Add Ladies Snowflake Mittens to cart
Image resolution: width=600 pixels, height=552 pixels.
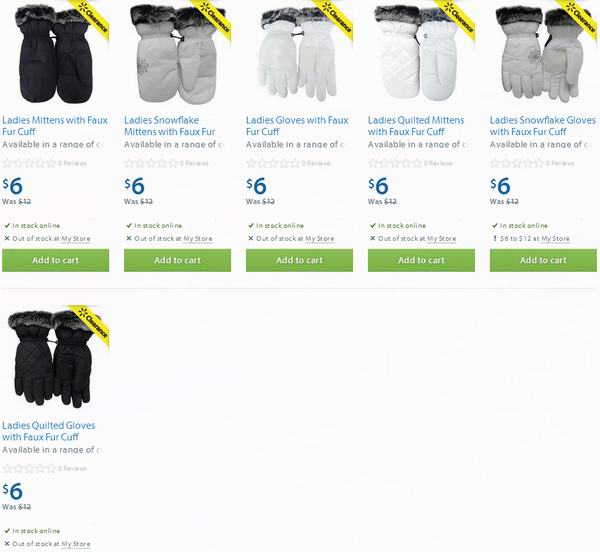(177, 261)
